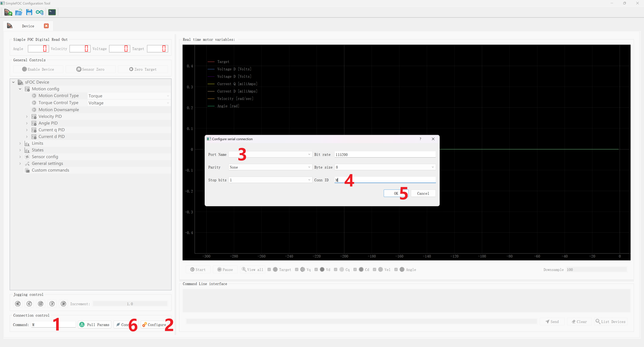Click the Arduino code generator toolbar icon
The width and height of the screenshot is (644, 347).
click(x=39, y=12)
